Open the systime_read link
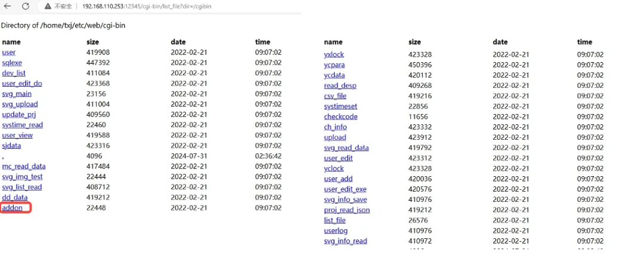Screen dimensions: 644x264 [23, 125]
